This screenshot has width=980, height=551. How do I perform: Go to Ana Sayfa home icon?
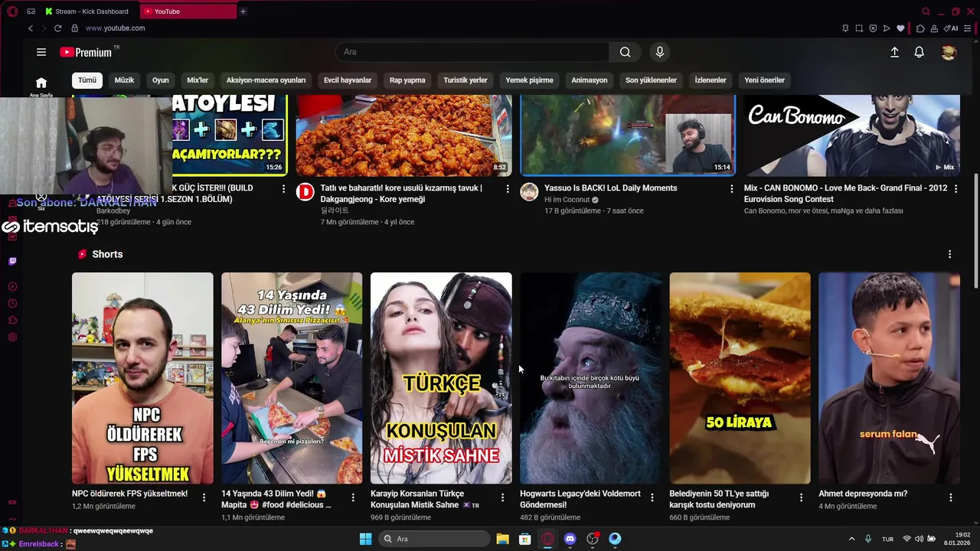41,83
